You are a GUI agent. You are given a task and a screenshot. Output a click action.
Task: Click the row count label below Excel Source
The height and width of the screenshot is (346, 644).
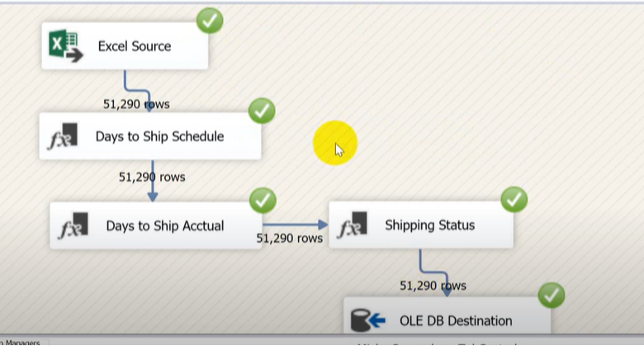(136, 104)
